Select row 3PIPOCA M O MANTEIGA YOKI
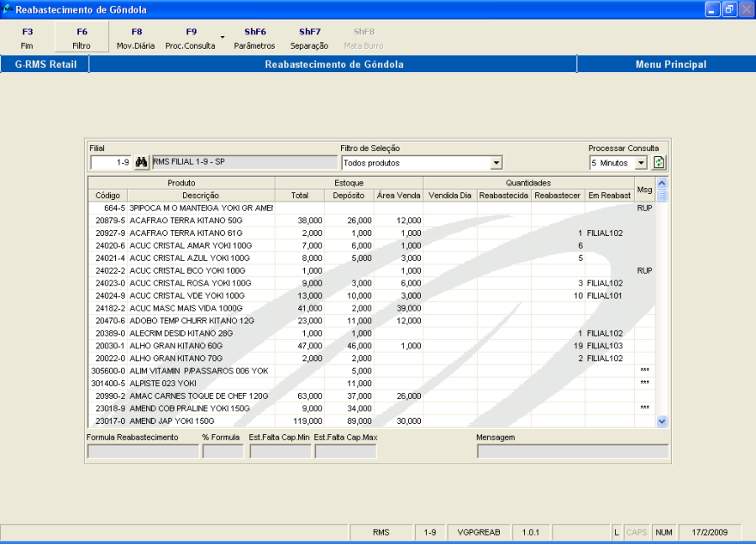The height and width of the screenshot is (544, 756). click(x=371, y=208)
